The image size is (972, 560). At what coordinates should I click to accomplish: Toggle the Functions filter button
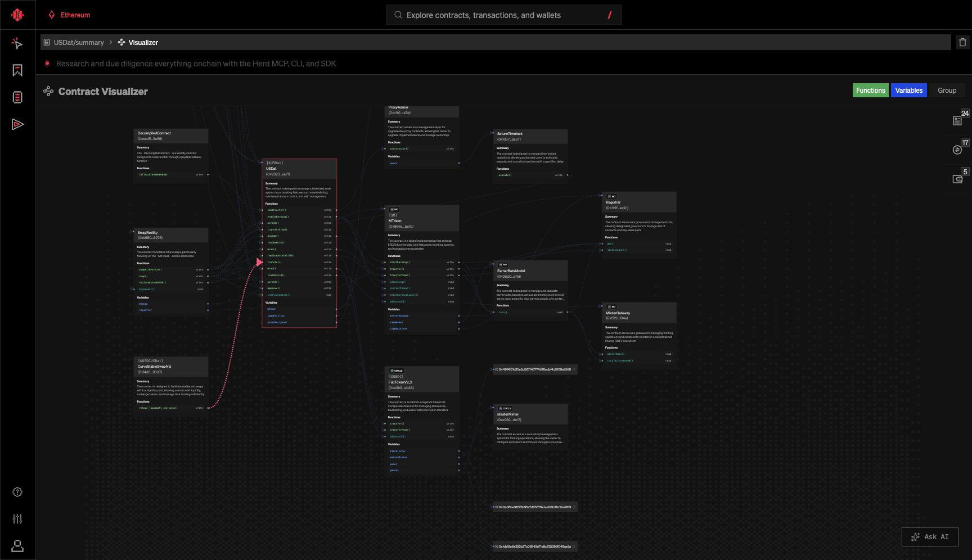tap(870, 91)
